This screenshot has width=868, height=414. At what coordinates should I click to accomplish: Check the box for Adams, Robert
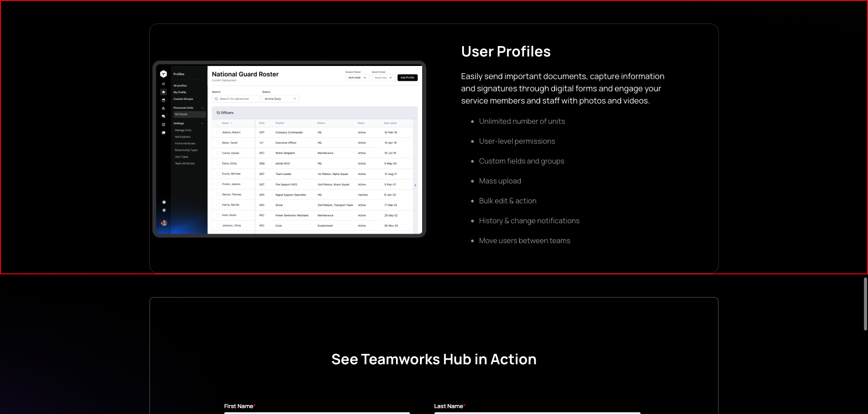click(218, 132)
